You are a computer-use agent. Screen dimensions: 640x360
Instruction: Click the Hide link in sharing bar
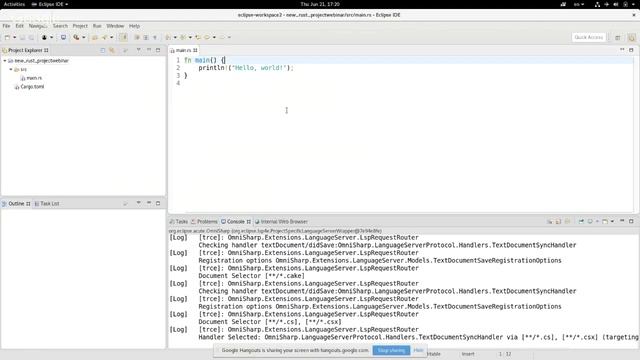point(418,350)
